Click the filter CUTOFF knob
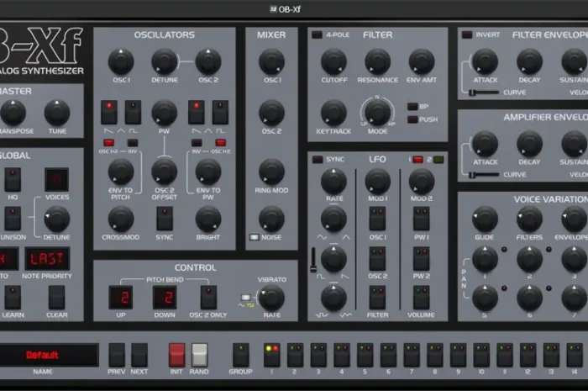This screenshot has height=391, width=588. (333, 62)
